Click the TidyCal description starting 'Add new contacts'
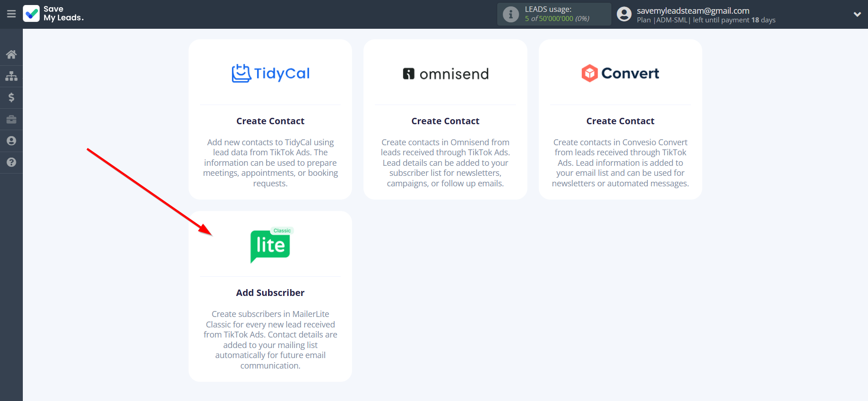 pos(270,163)
